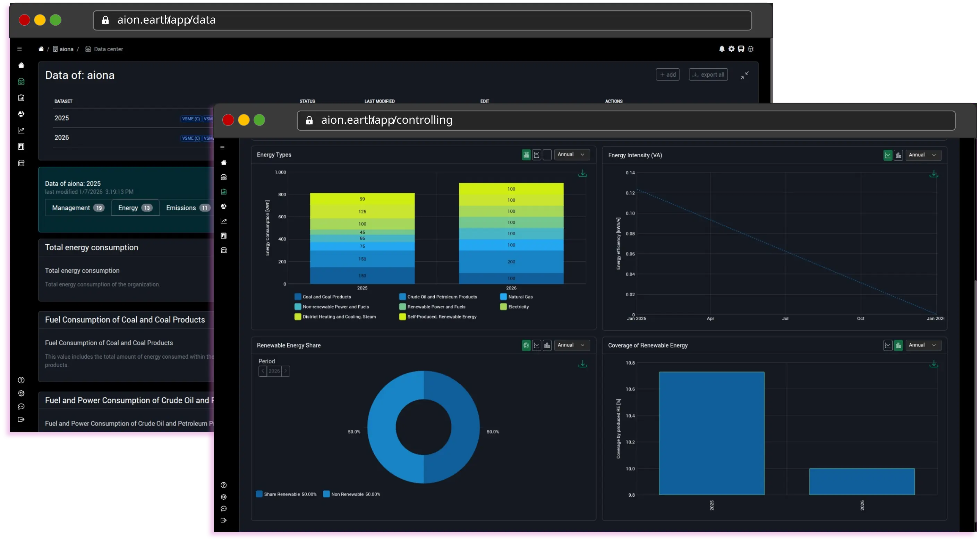Image resolution: width=980 pixels, height=542 pixels.
Task: Download the Coverage of Renewable Energy chart
Action: pyautogui.click(x=934, y=364)
